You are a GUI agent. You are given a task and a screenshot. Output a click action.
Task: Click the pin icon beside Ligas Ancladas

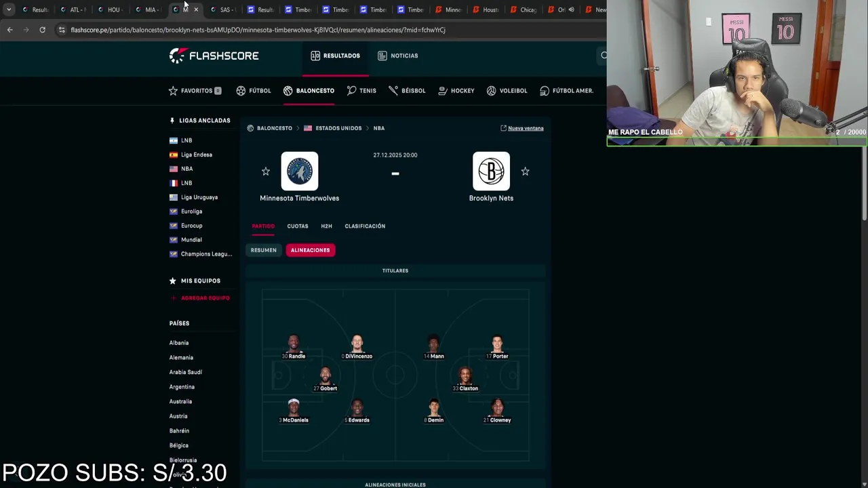click(x=172, y=121)
